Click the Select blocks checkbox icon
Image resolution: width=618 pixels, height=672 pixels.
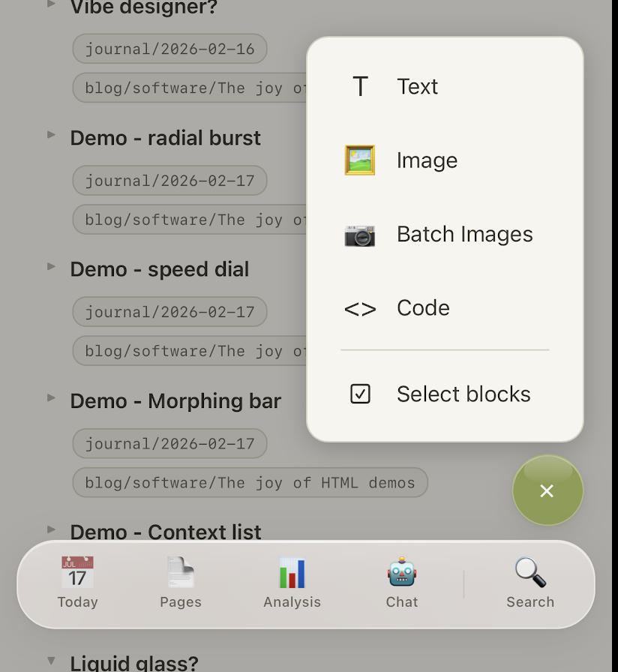[360, 394]
